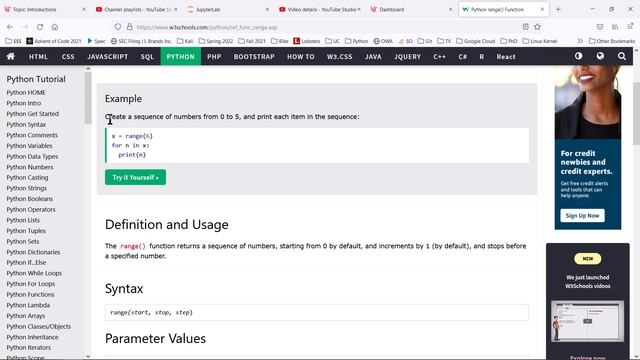
Task: Click the sidebar scroll up arrow
Action: 88,69
